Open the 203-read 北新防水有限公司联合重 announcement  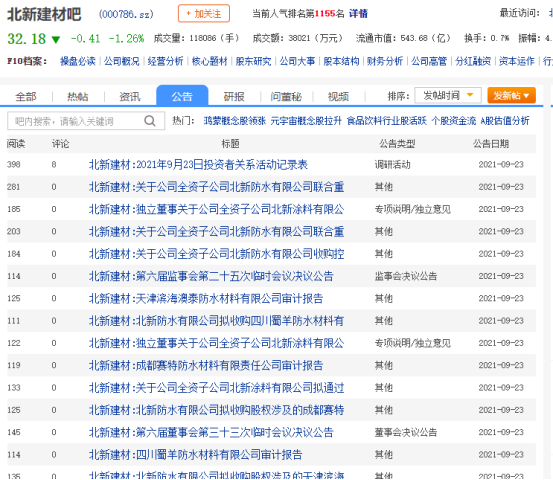[216, 232]
